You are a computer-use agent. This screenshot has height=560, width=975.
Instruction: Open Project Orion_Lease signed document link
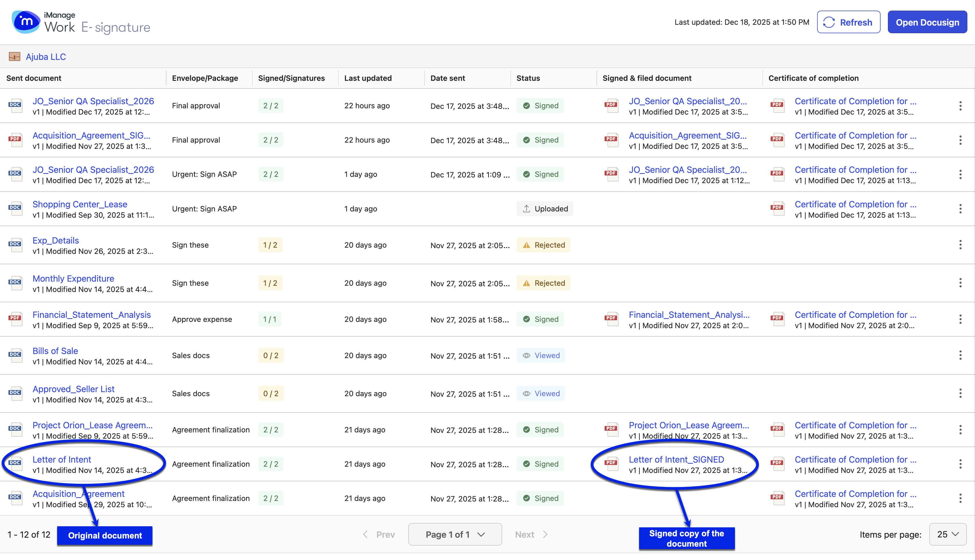(x=688, y=425)
